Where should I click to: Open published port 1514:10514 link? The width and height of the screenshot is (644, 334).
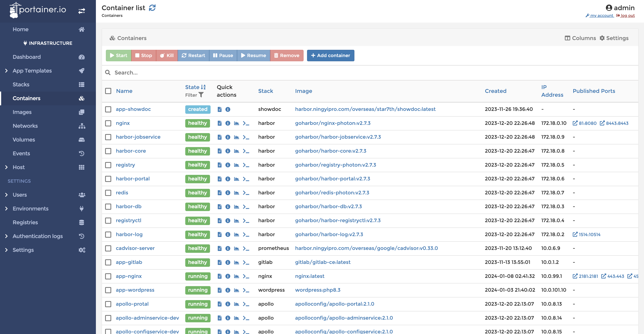click(586, 235)
